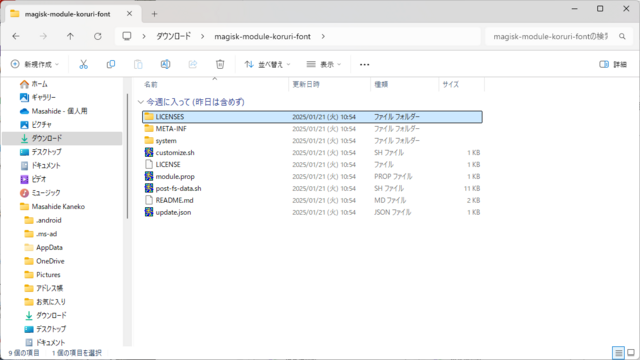The width and height of the screenshot is (640, 360).
Task: Click the Rename icon in toolbar
Action: (x=165, y=64)
